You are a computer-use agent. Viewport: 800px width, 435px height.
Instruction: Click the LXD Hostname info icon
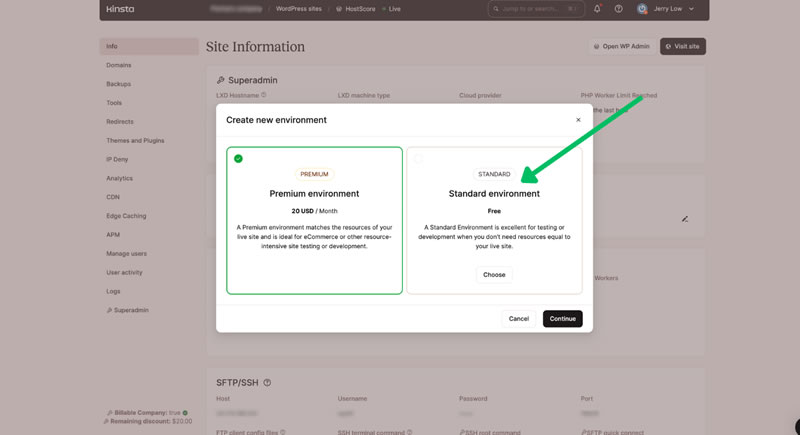click(x=264, y=95)
